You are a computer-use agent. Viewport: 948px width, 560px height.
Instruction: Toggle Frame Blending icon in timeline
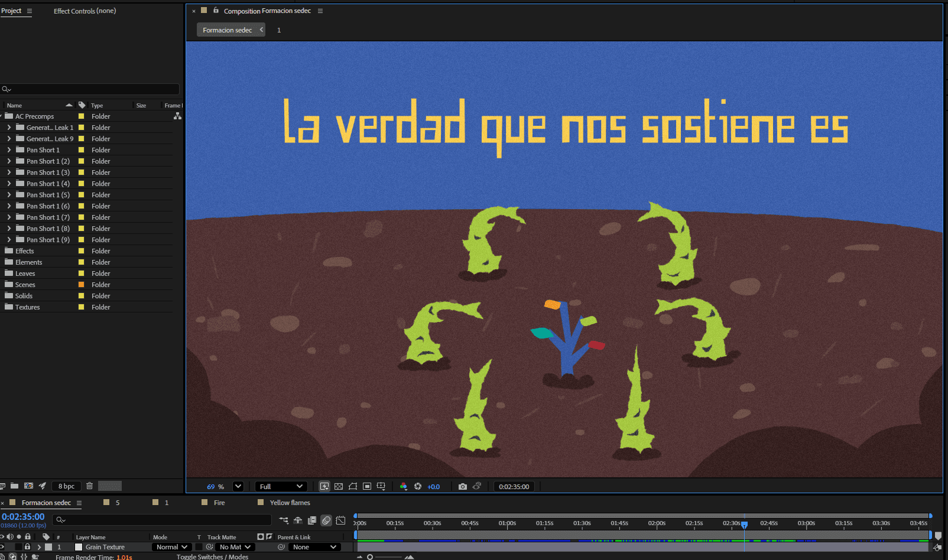(x=312, y=520)
